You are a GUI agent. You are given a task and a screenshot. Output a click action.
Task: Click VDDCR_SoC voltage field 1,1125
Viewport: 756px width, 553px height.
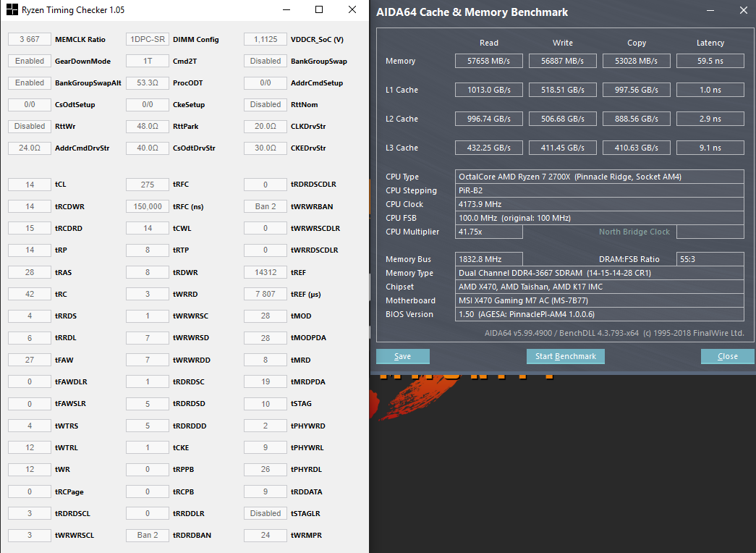click(266, 39)
